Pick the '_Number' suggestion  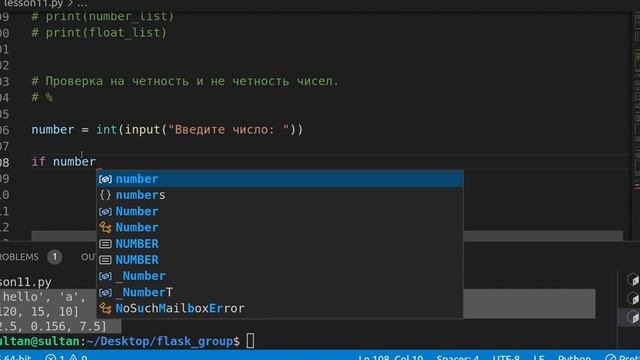pos(280,276)
